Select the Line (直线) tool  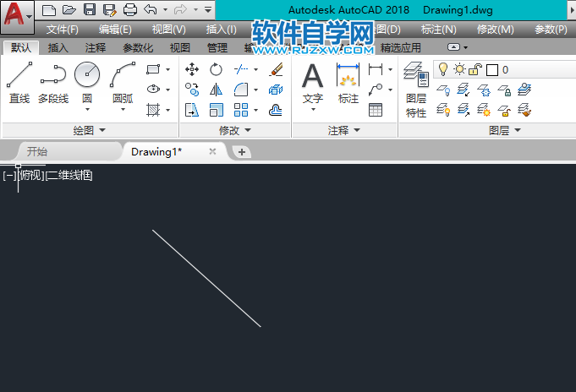[x=19, y=83]
